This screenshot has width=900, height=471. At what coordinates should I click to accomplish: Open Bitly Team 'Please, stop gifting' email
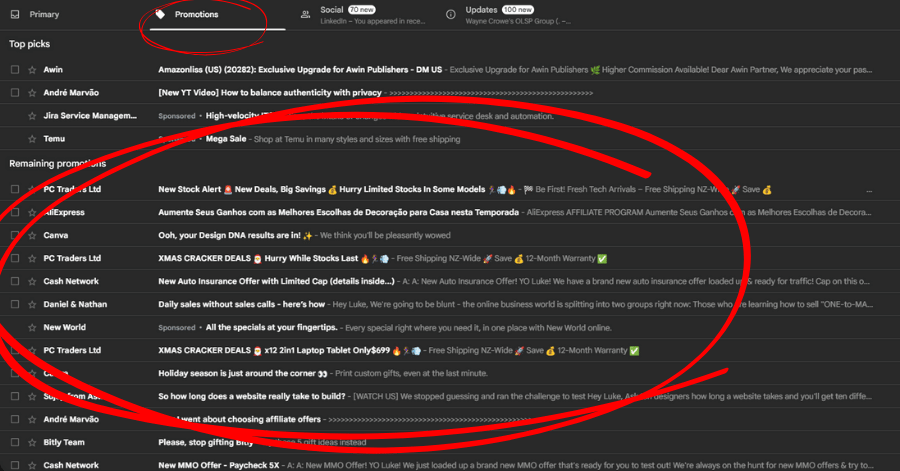pos(450,442)
